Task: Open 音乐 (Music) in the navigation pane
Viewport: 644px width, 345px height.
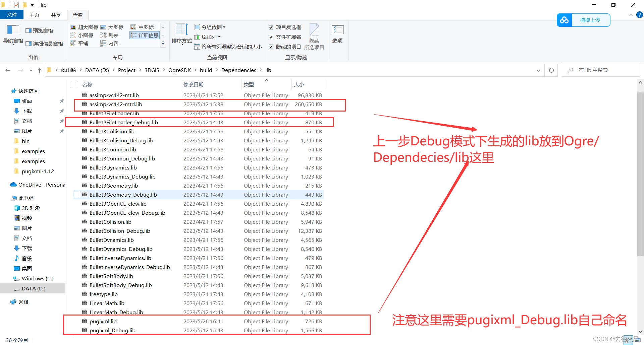Action: (x=23, y=258)
